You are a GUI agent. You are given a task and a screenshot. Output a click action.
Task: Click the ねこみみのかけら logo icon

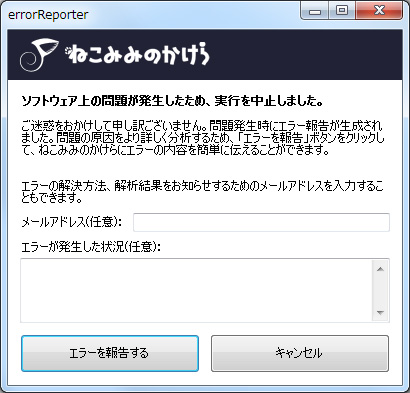tap(39, 55)
